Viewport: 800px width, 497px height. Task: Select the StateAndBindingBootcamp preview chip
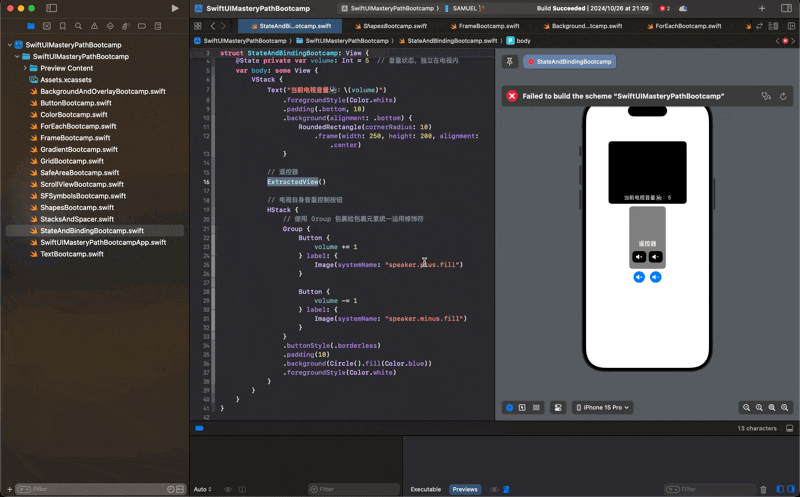point(569,62)
